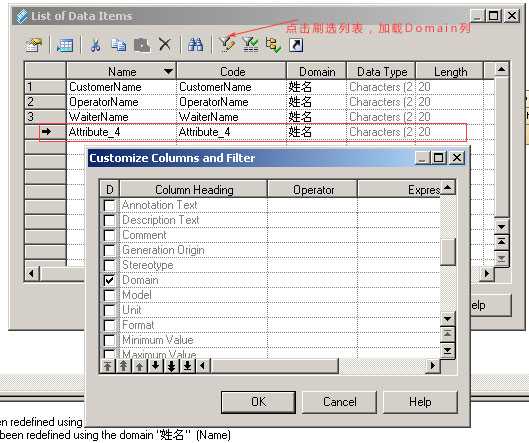The height and width of the screenshot is (443, 529).
Task: Paste icon in data items toolbar
Action: point(142,45)
